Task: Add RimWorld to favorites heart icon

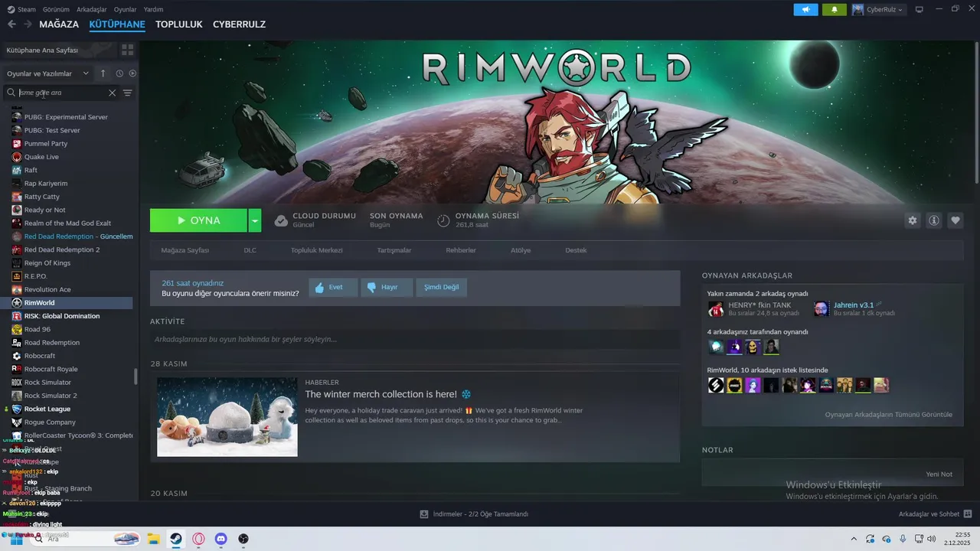Action: click(x=955, y=220)
